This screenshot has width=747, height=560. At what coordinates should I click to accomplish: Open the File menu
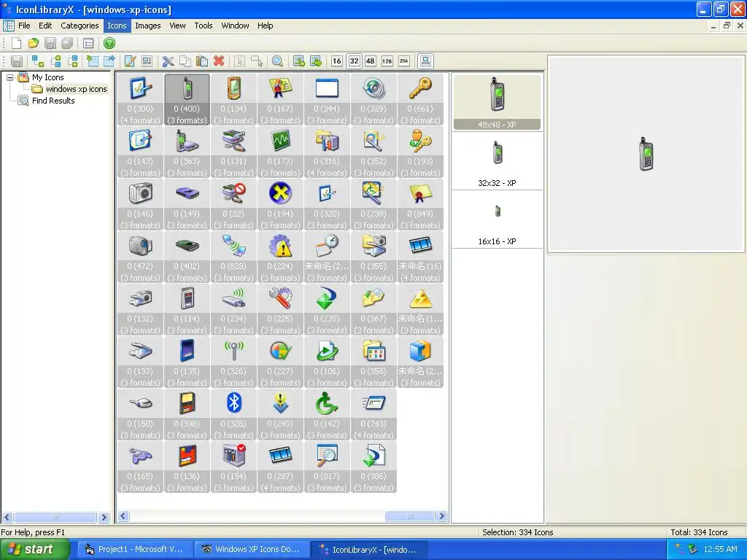coord(24,26)
